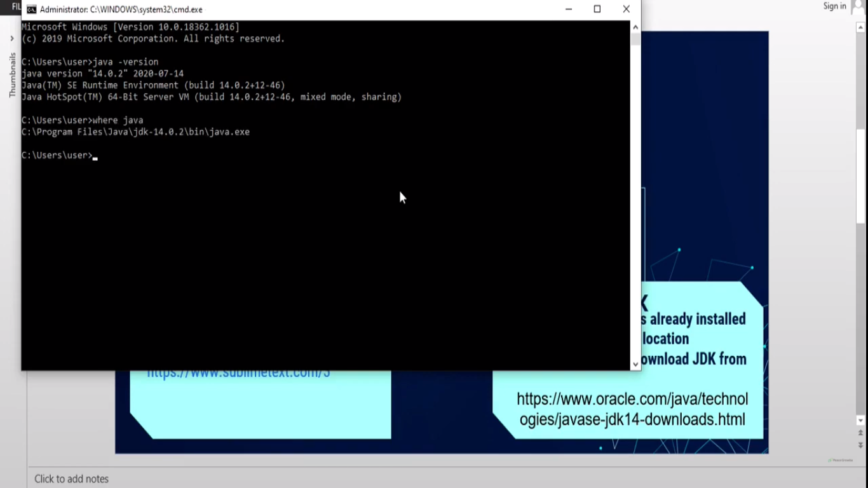
Task: Click the user account avatar icon
Action: [x=857, y=6]
